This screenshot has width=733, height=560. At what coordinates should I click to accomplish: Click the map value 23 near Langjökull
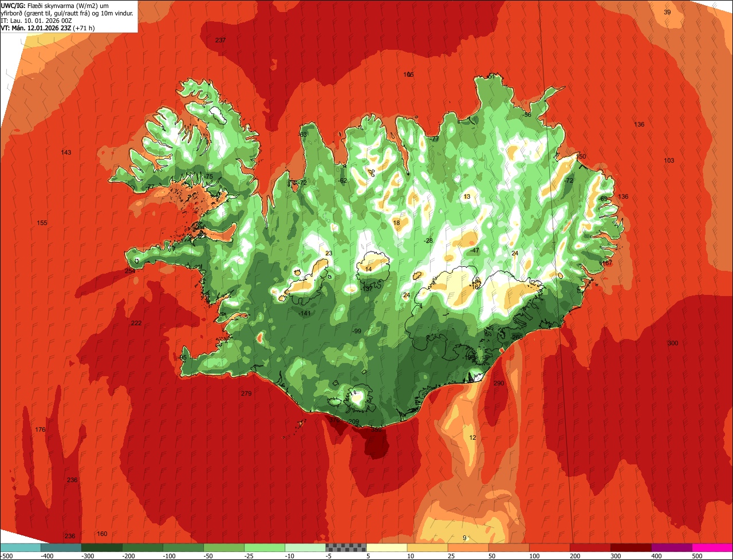pos(329,253)
